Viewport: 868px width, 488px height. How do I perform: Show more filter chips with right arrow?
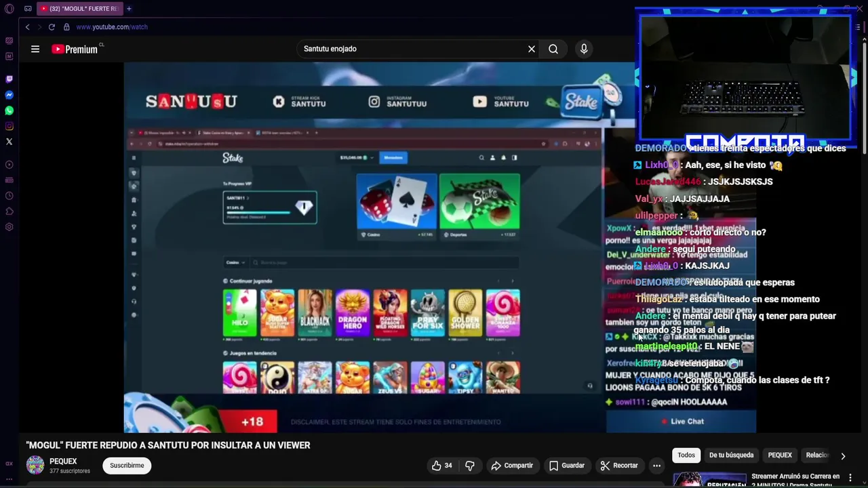pos(843,456)
